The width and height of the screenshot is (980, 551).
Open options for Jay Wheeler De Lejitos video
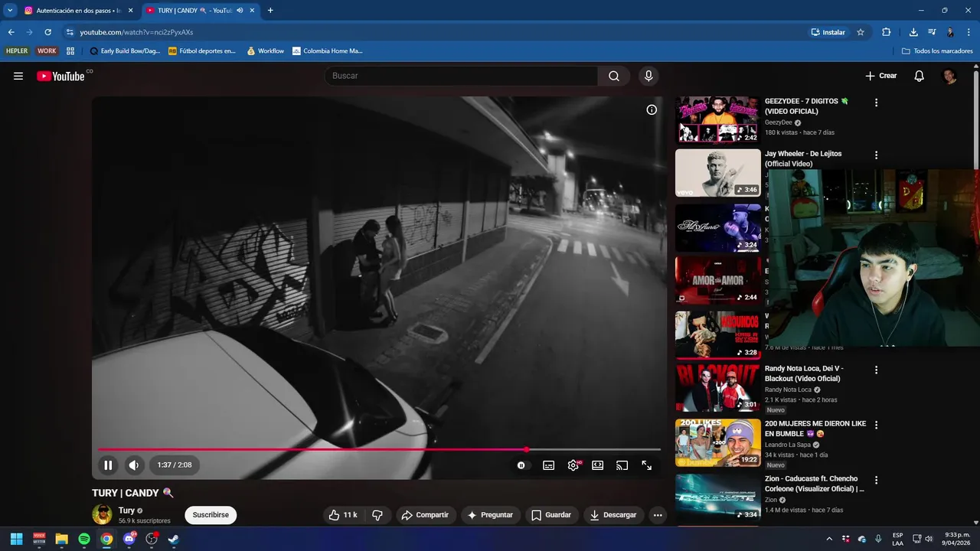(877, 155)
